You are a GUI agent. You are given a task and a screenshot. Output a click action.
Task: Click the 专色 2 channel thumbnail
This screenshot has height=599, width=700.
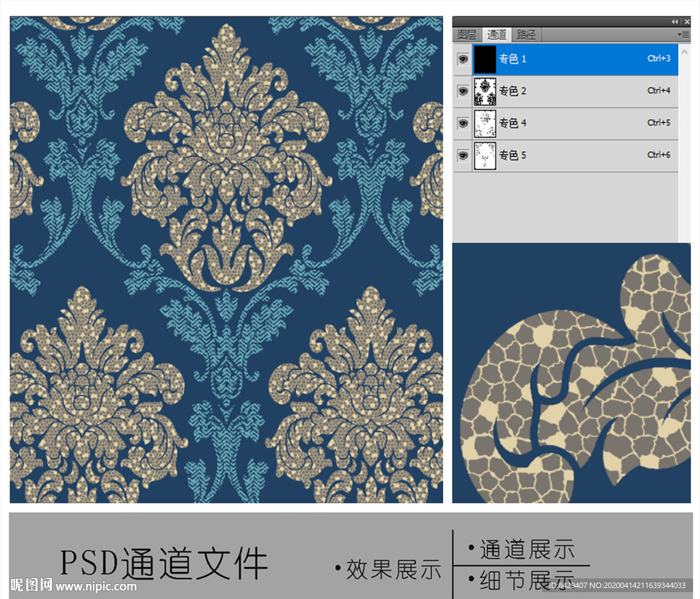485,92
